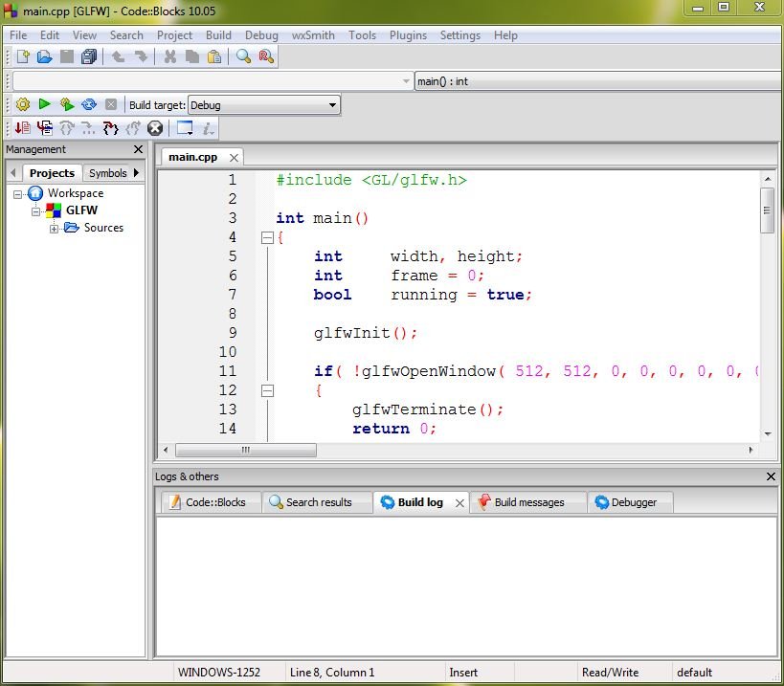Click the editor scroll down arrow

[x=768, y=434]
